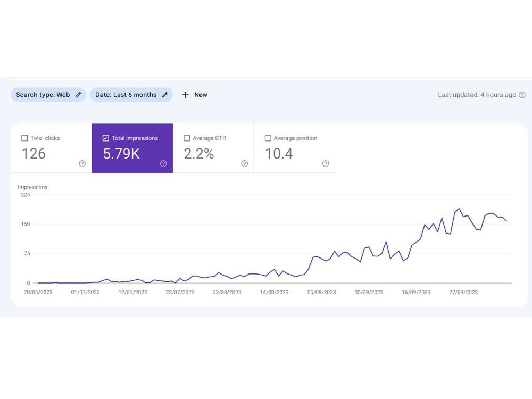The height and width of the screenshot is (399, 532).
Task: Click the New filter button
Action: tap(195, 95)
